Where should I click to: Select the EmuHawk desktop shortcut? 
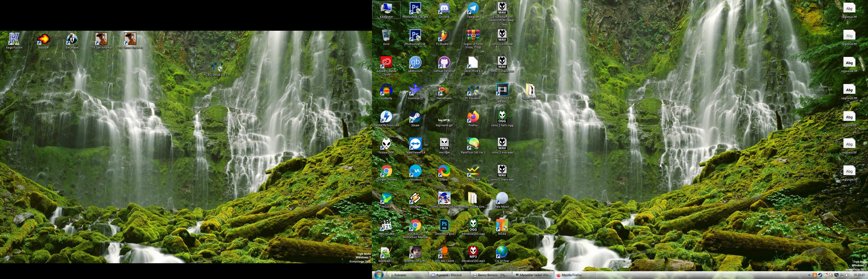point(72,41)
